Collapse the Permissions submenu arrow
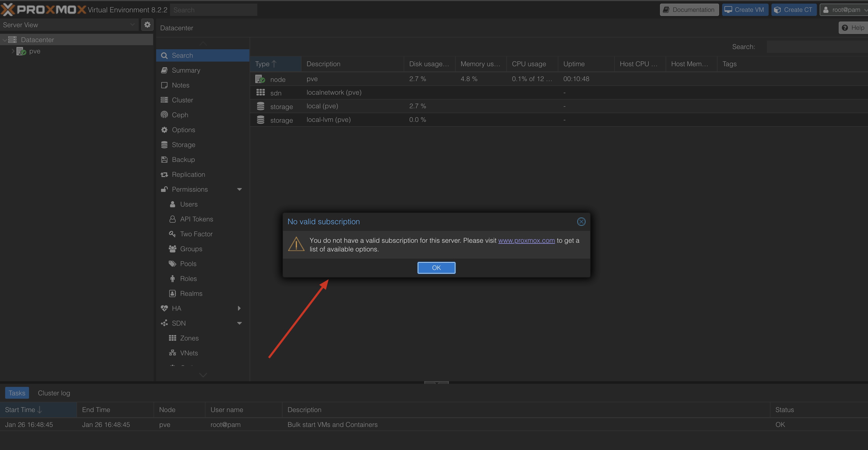Screen dimensions: 868x450 click(x=240, y=190)
